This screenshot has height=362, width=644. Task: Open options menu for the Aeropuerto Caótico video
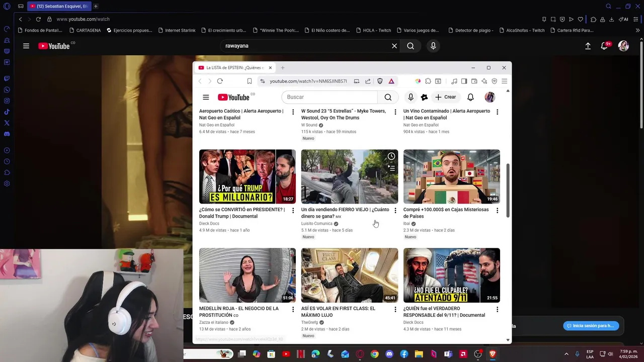point(293,112)
